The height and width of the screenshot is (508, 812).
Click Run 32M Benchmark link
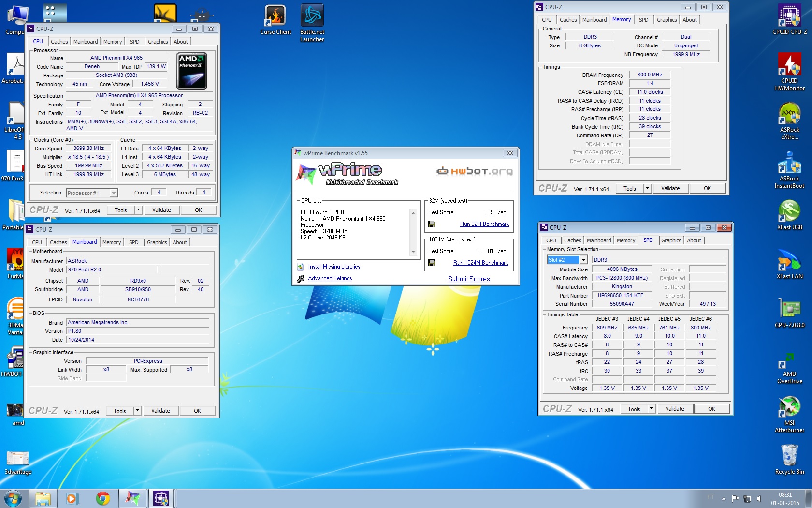tap(484, 224)
